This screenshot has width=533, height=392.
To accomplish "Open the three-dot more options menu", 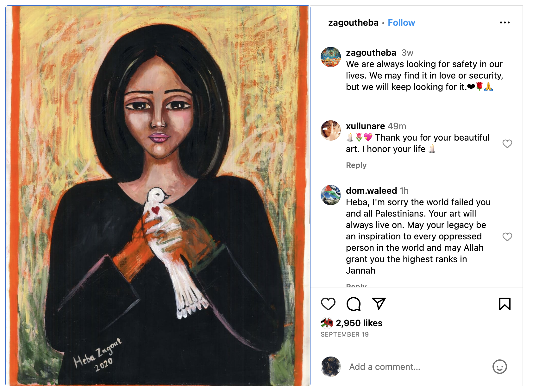I will [x=505, y=22].
